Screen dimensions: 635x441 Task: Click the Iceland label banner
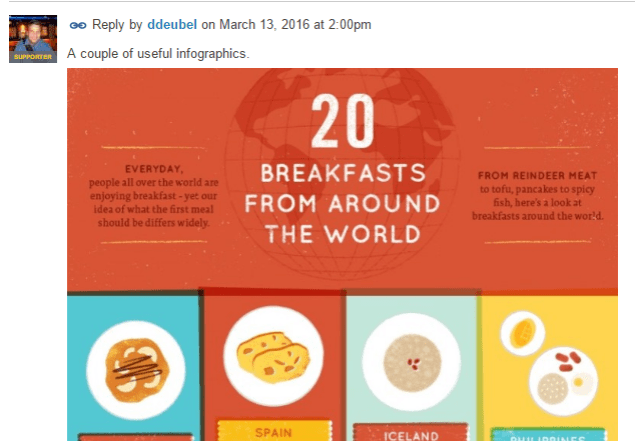tap(410, 435)
